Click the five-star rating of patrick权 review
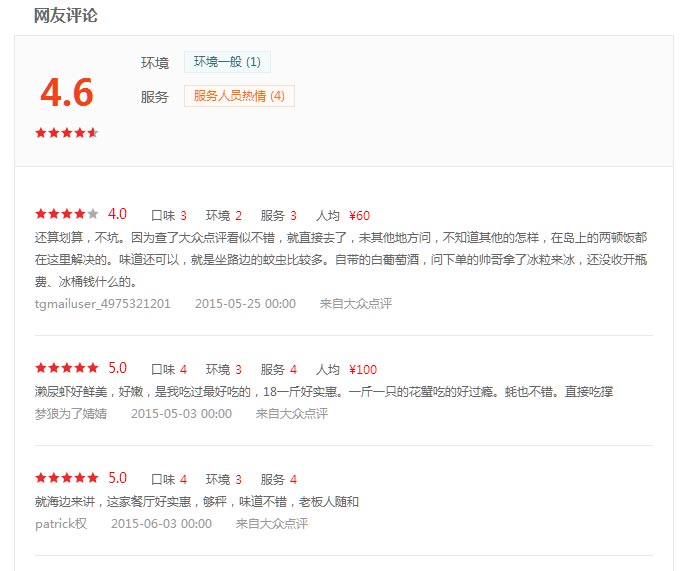Screen dimensions: 688x571 pyautogui.click(x=67, y=478)
